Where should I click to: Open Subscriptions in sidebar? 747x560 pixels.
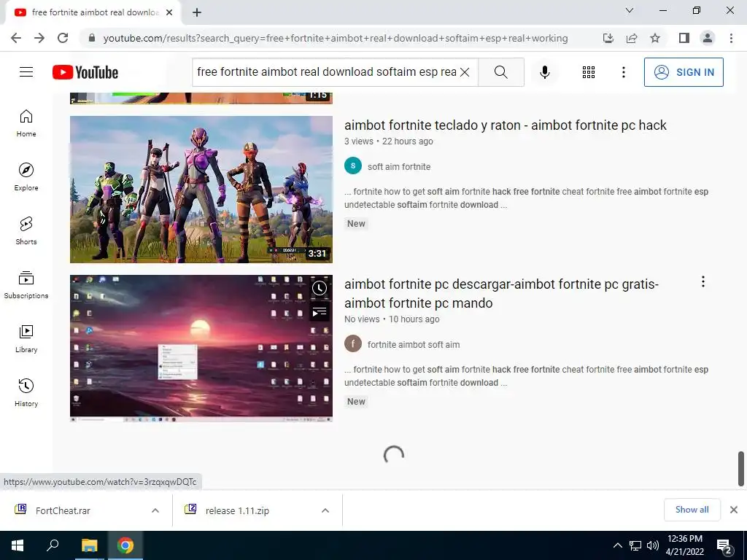pyautogui.click(x=26, y=285)
